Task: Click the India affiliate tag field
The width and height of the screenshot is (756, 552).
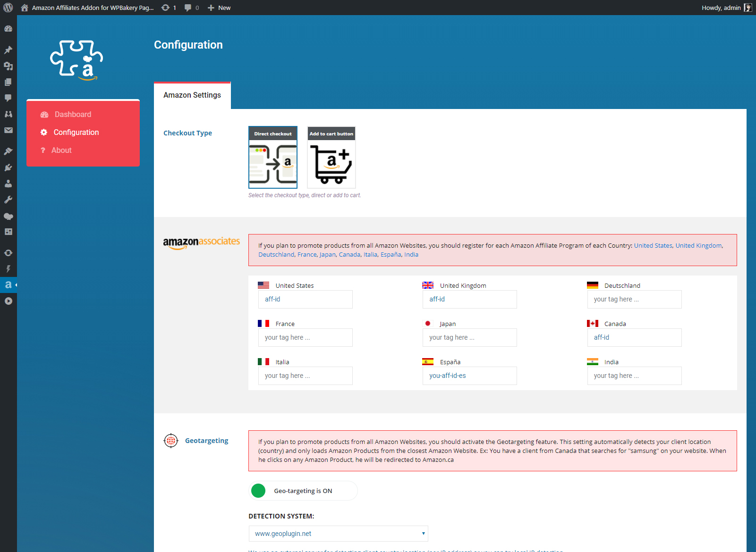Action: click(635, 376)
